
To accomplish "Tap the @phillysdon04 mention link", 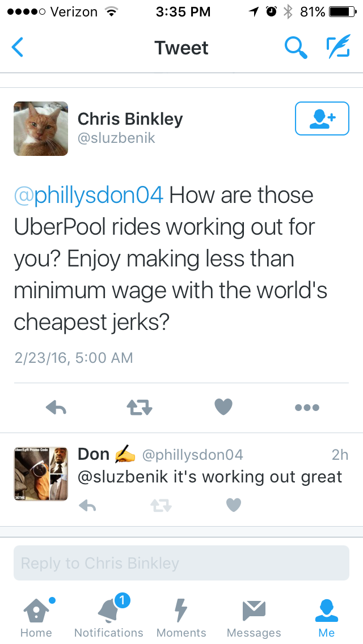I will (89, 195).
